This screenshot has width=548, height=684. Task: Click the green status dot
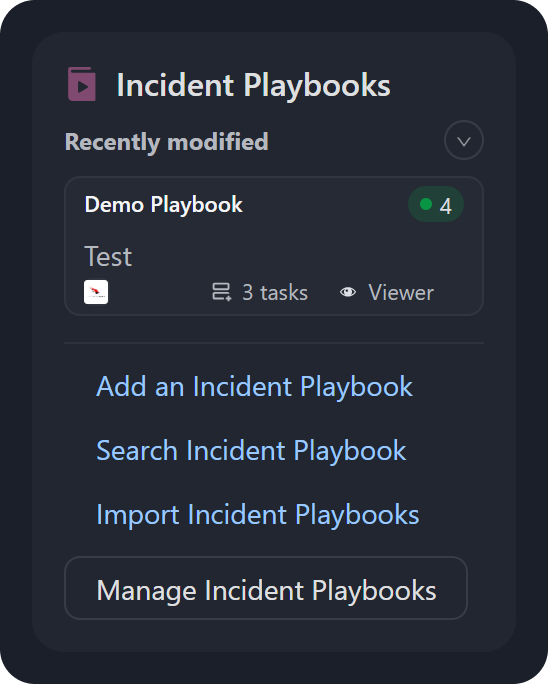click(x=426, y=204)
